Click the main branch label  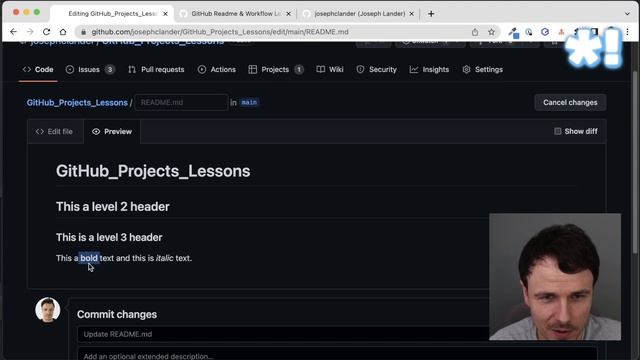pos(249,102)
